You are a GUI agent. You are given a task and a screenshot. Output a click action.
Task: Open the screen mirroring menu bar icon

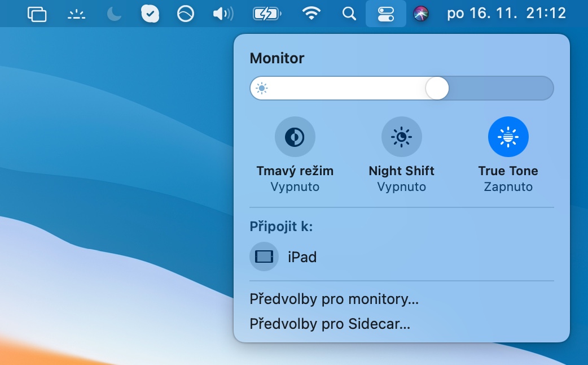pos(37,14)
